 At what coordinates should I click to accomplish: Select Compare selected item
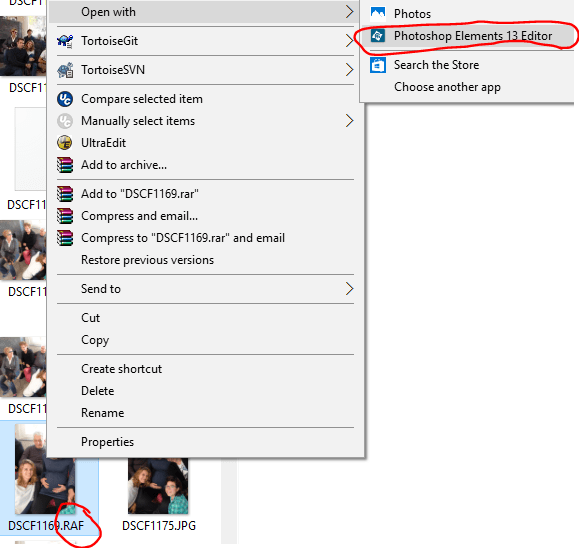click(205, 99)
